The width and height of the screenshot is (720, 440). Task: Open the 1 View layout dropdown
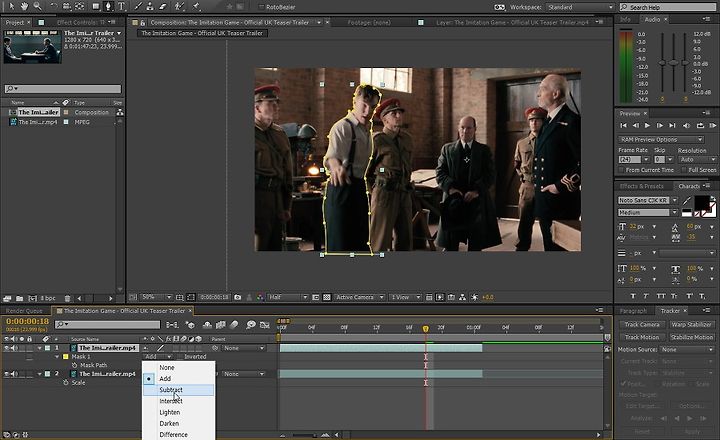(405, 297)
